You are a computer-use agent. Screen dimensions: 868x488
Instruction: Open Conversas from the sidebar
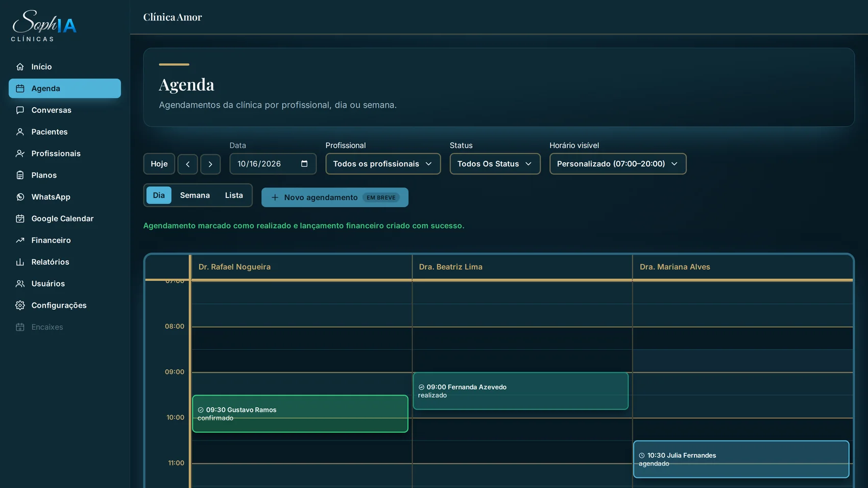(65, 110)
